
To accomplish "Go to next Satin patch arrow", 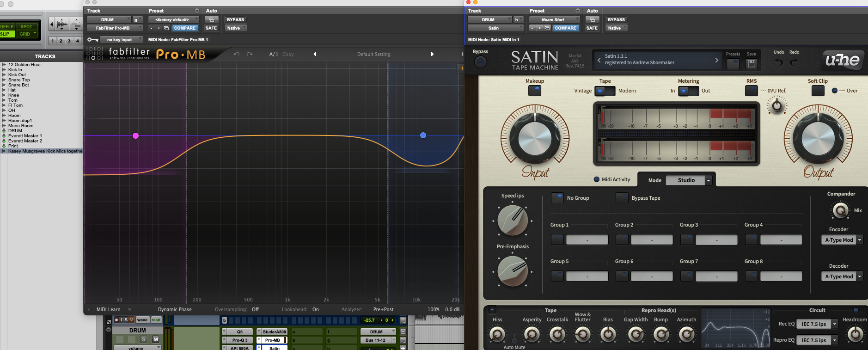I will [717, 60].
